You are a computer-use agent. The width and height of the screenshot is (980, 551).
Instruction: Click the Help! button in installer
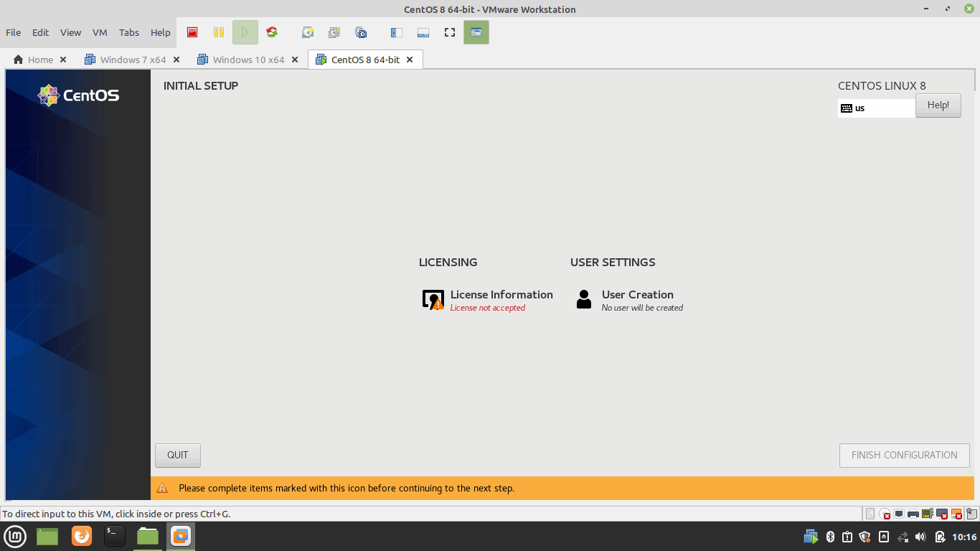938,105
